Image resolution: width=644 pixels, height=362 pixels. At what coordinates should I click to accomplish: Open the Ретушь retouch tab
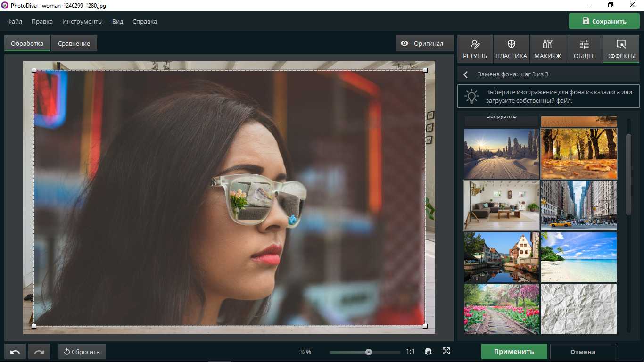pos(475,49)
